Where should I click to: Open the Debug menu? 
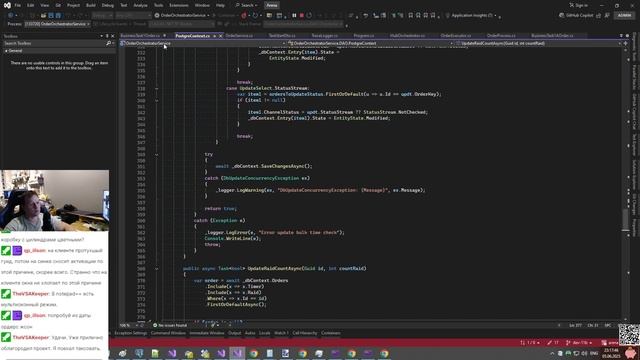(108, 5)
